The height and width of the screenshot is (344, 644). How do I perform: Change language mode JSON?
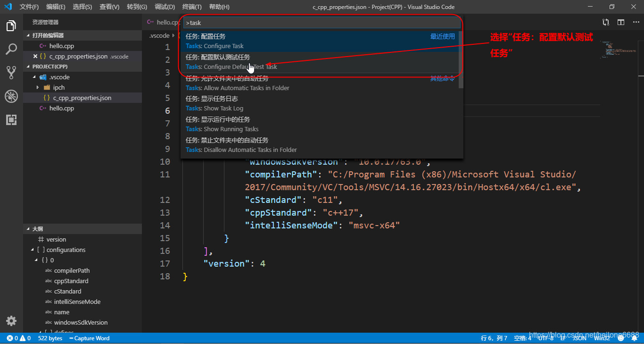pyautogui.click(x=579, y=338)
